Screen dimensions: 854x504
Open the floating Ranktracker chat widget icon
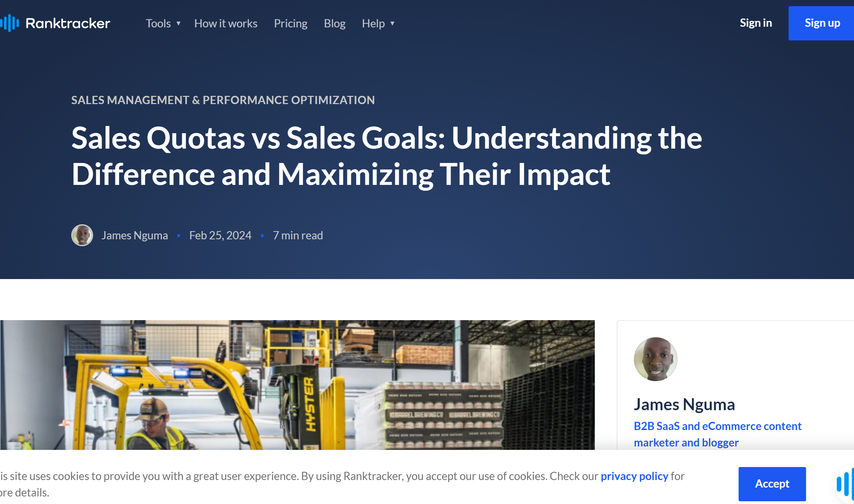(844, 483)
